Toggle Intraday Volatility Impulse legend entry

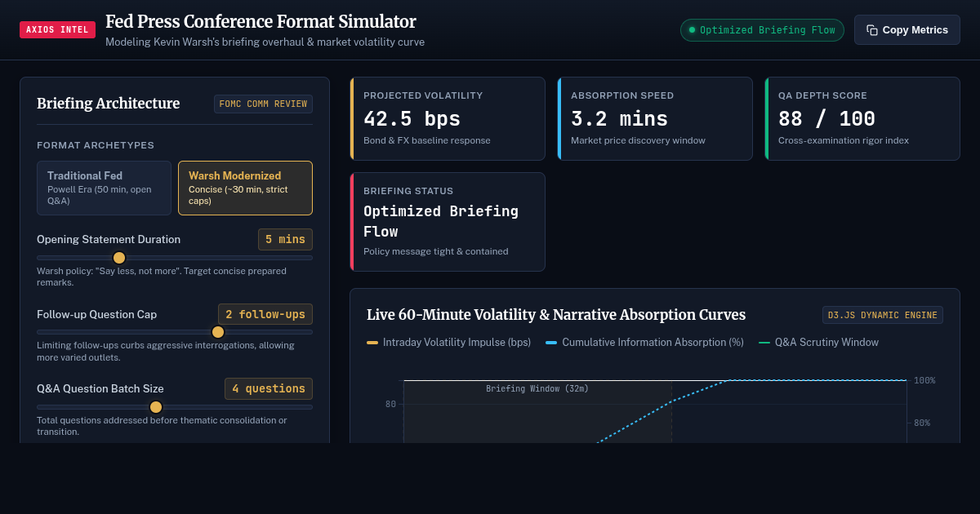448,343
